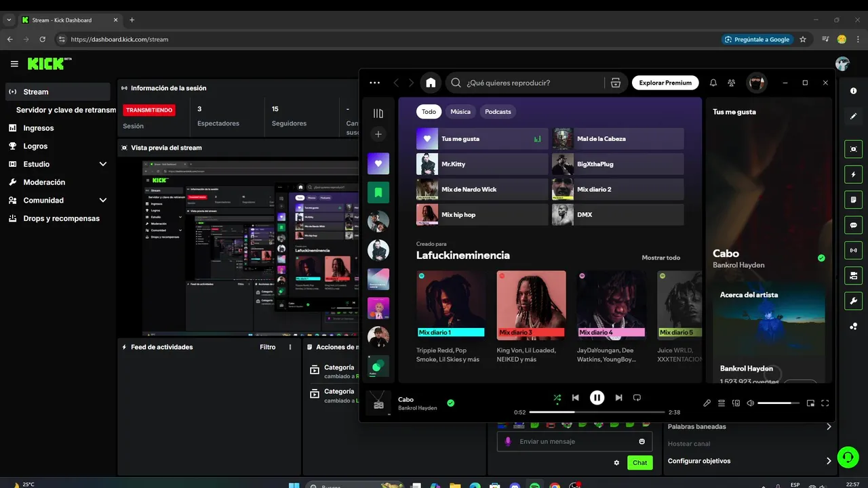Open Bankrol Hayden artist link in player bar
The height and width of the screenshot is (488, 868).
417,408
